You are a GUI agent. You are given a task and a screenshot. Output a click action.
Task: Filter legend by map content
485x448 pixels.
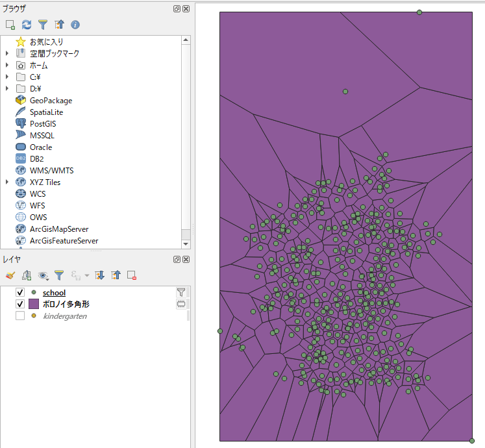tap(59, 275)
